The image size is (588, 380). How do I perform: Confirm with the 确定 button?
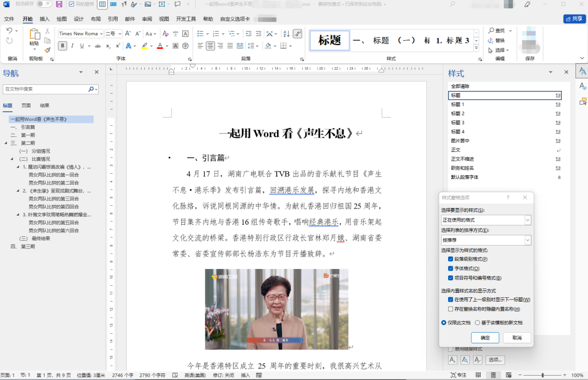485,338
